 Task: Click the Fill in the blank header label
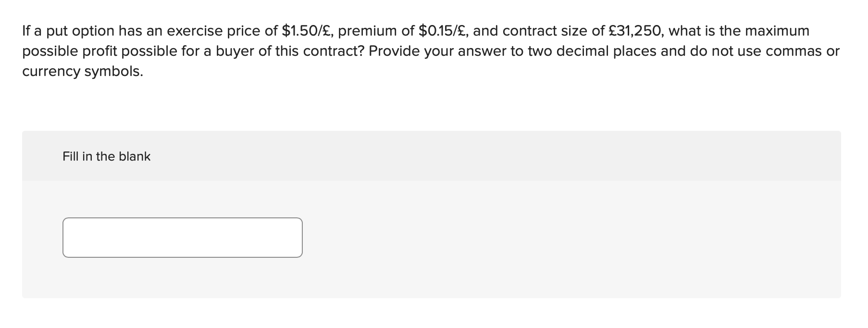pyautogui.click(x=107, y=156)
